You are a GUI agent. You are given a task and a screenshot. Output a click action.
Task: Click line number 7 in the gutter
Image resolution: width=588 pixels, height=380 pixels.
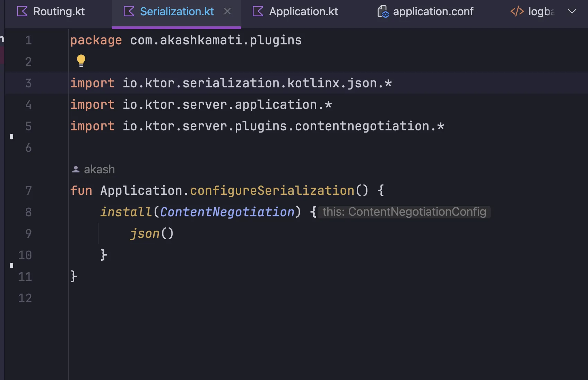[x=28, y=191]
